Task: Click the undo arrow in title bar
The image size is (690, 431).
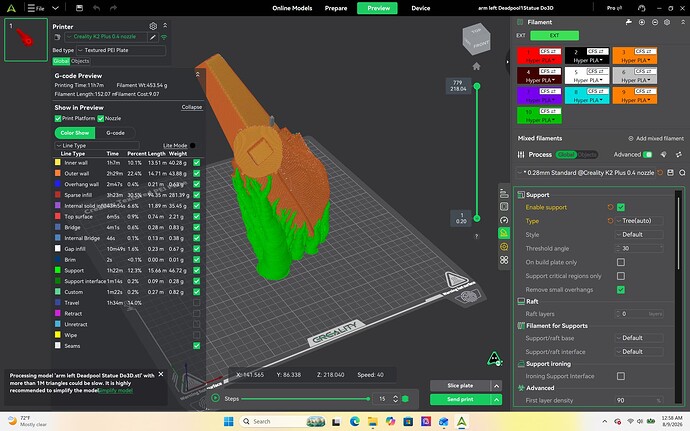Action: (96, 8)
